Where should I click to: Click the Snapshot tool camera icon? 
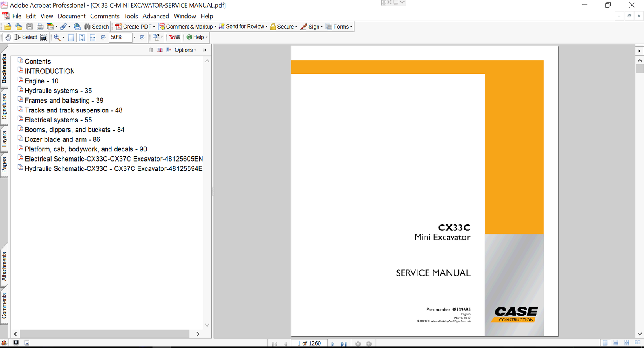point(43,37)
